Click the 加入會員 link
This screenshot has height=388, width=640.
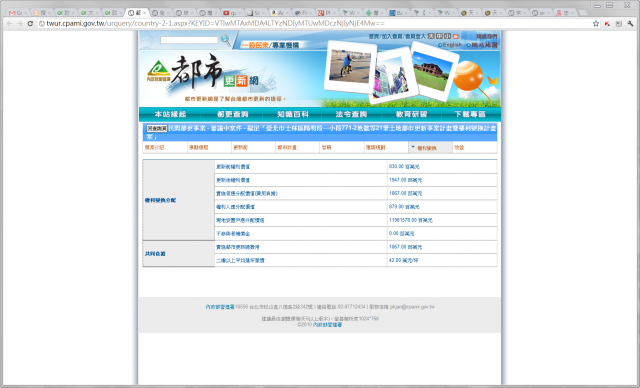(392, 36)
